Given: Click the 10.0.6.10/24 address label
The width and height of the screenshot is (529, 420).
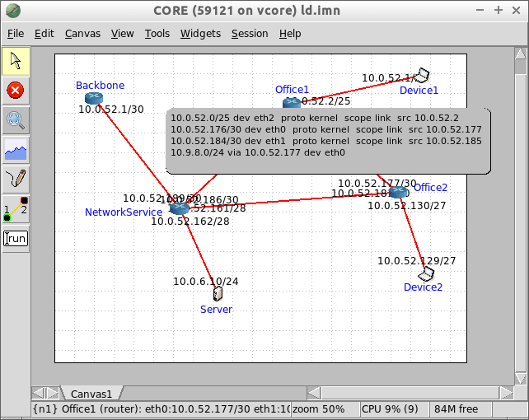Looking at the screenshot, I should click(x=206, y=281).
